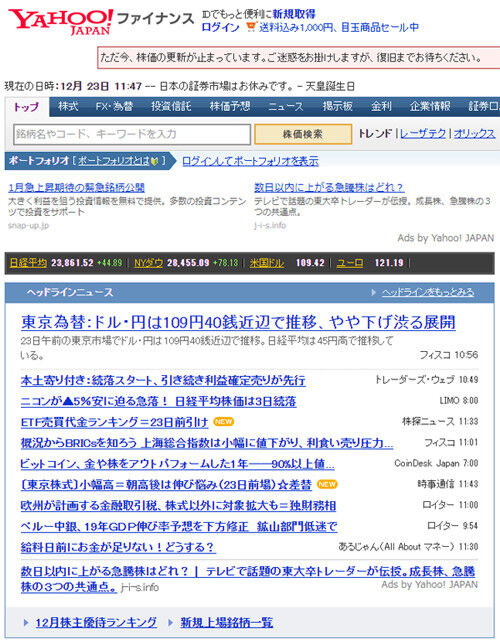Open the トップ tab
The image size is (500, 642).
pos(27,107)
